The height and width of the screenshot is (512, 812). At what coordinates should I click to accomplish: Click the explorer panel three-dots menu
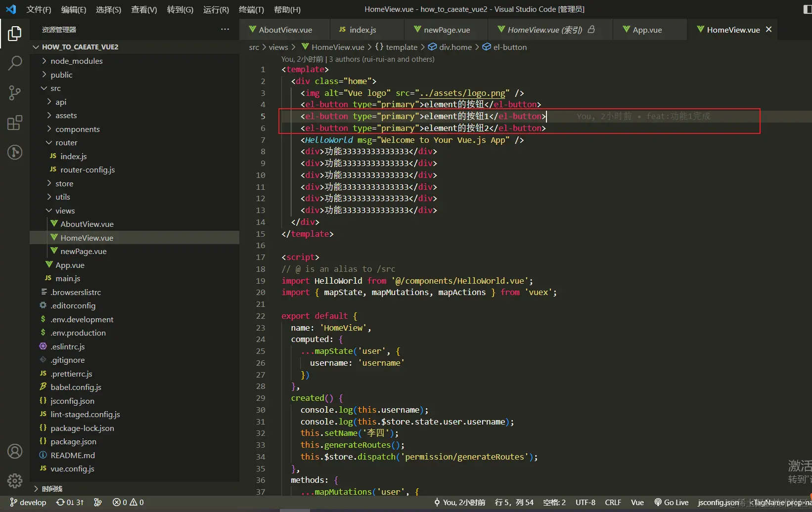tap(225, 30)
